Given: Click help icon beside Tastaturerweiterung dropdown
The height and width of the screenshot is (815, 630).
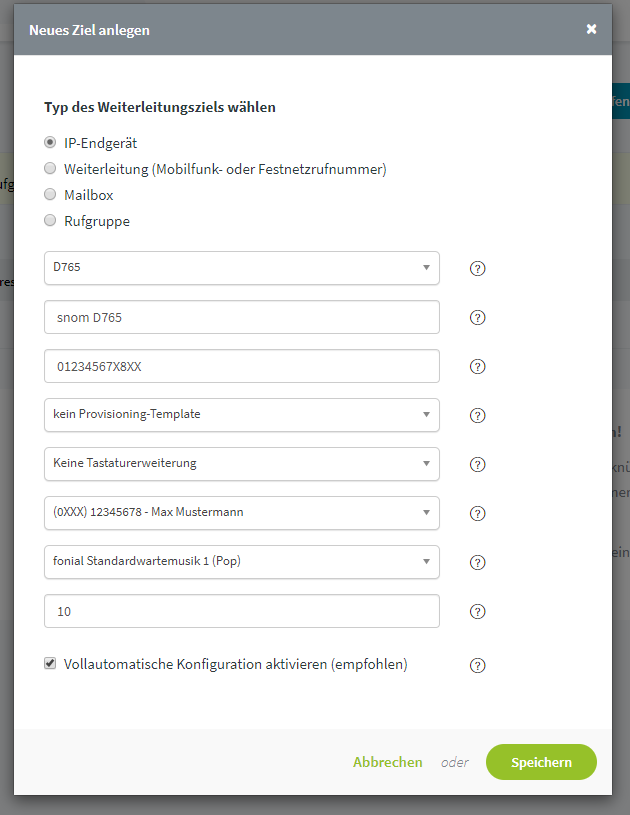Looking at the screenshot, I should click(477, 464).
